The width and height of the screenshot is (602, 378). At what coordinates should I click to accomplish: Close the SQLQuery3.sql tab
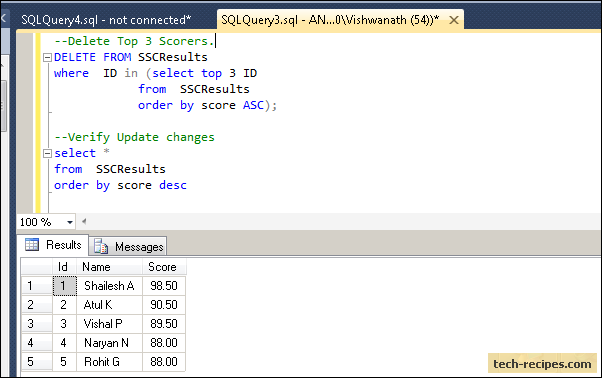tap(454, 20)
